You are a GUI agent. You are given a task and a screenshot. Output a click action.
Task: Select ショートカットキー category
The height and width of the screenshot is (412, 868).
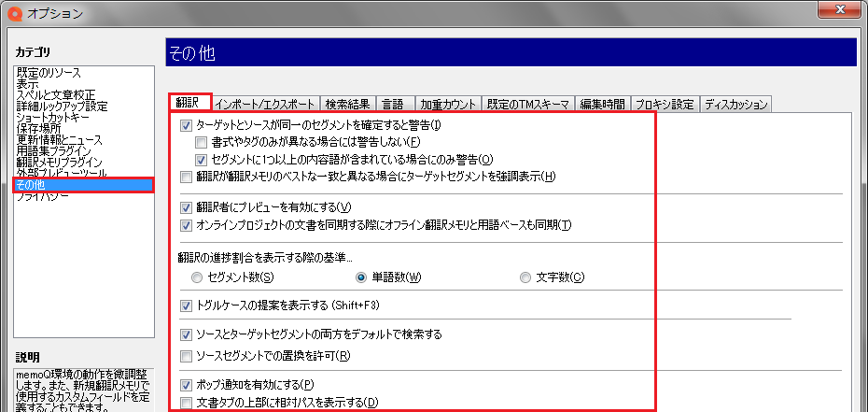52,118
